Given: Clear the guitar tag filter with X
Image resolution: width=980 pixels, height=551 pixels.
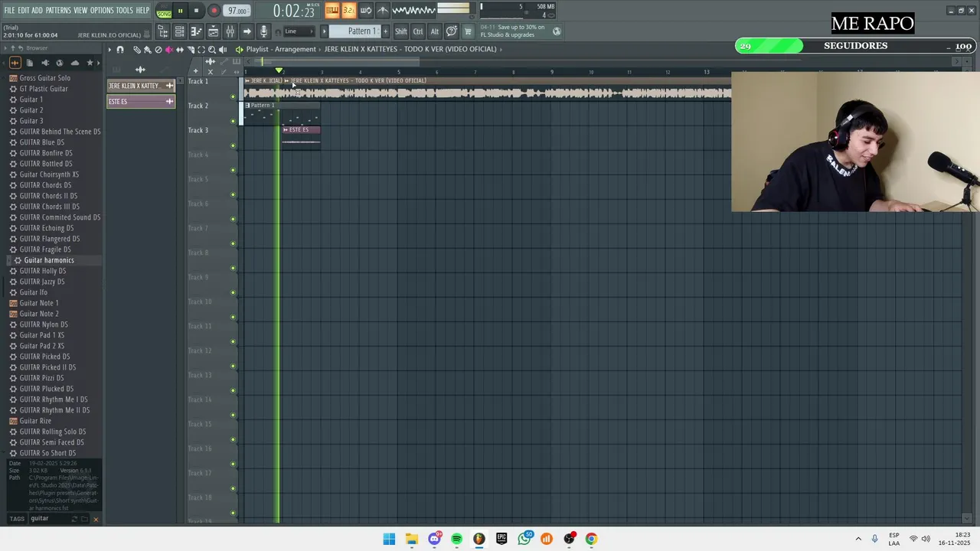Looking at the screenshot, I should [x=96, y=519].
